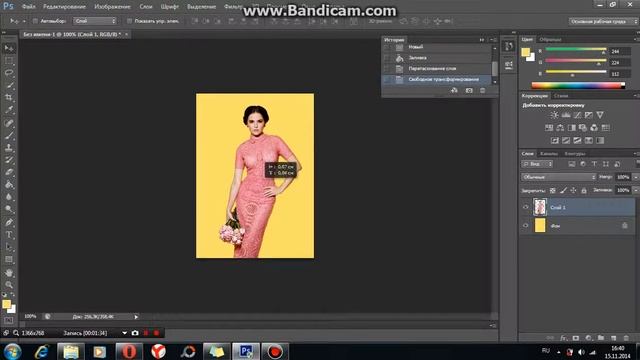
Task: Add an Invert adjustment
Action: coord(555,140)
